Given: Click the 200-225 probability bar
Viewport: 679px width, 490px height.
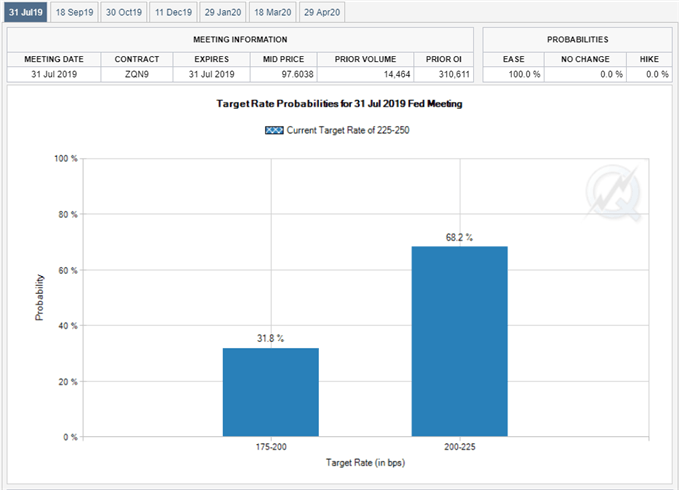Looking at the screenshot, I should point(459,342).
